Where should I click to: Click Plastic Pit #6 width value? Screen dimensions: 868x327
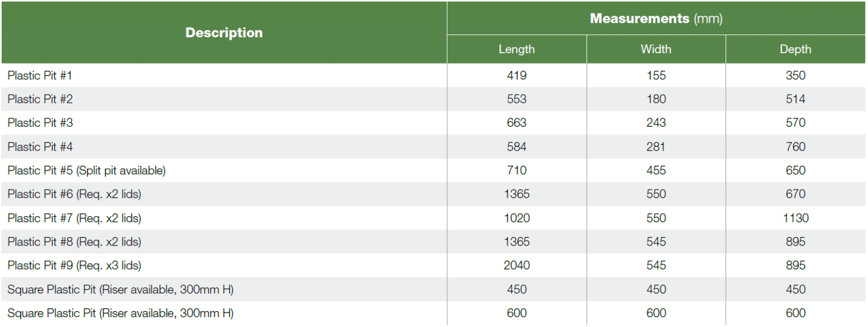[x=656, y=194]
